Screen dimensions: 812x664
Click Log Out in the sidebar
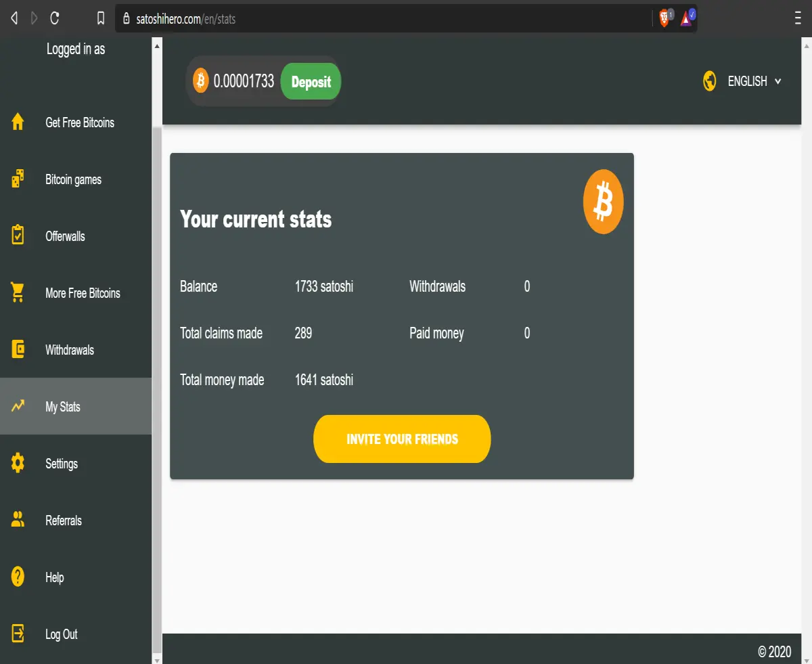[76, 634]
